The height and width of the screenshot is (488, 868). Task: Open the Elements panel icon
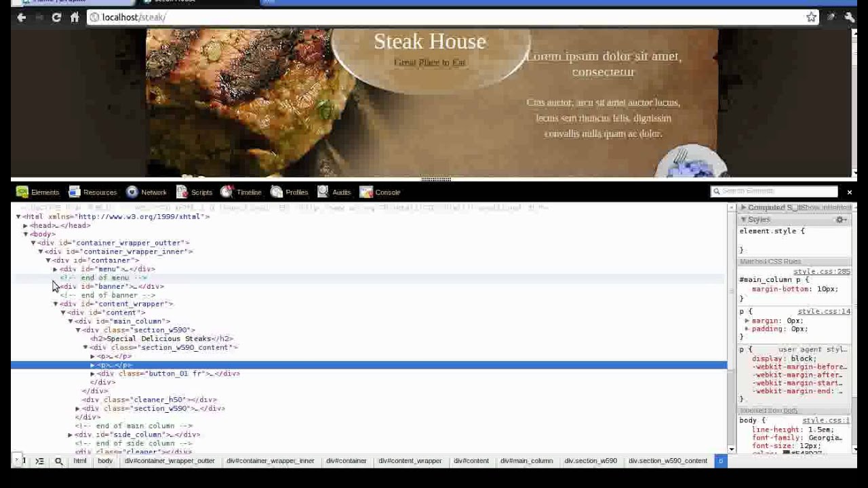[22, 192]
